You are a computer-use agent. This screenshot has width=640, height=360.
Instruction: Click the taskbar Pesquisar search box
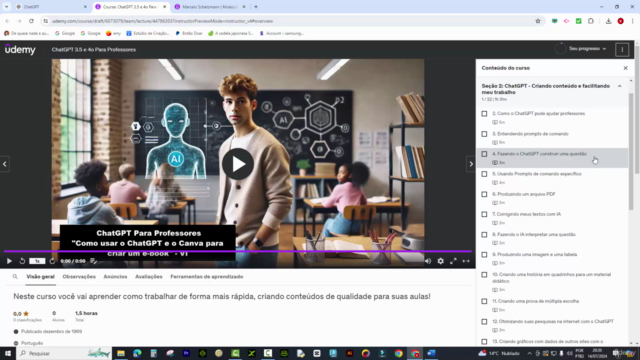click(64, 353)
